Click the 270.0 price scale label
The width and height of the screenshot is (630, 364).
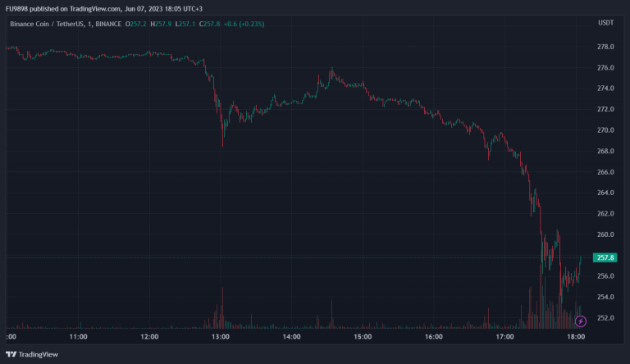coord(605,130)
